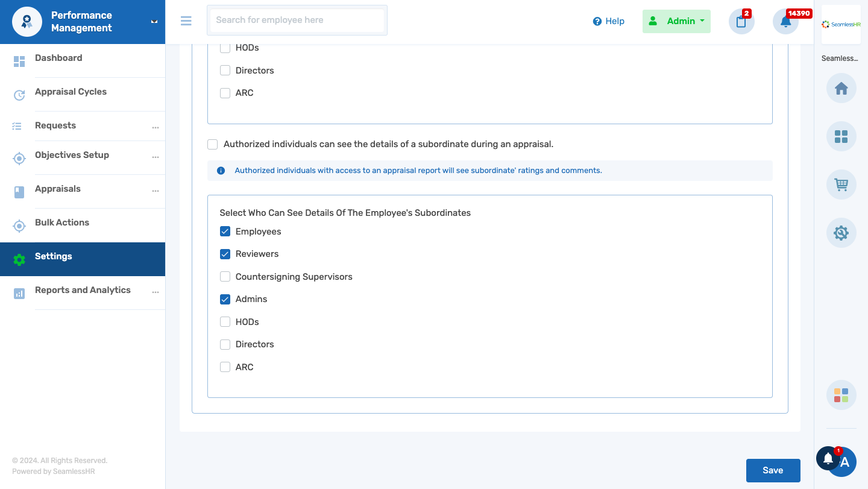868x489 pixels.
Task: Toggle the sidebar with the hamburger icon
Action: 186,21
